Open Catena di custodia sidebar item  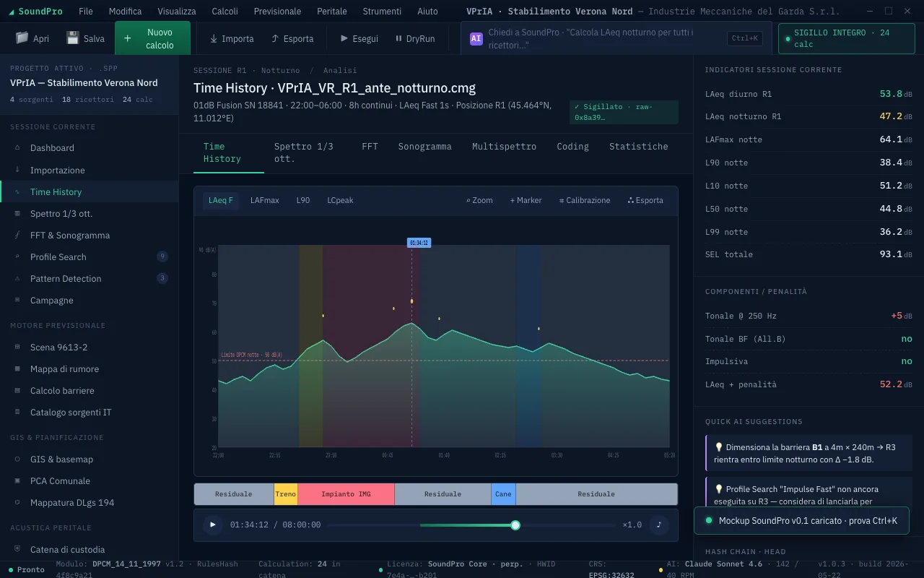[x=89, y=549]
